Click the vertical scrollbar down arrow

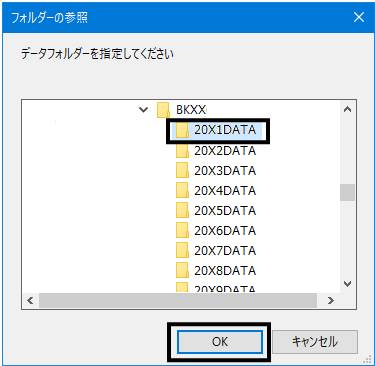click(x=347, y=284)
